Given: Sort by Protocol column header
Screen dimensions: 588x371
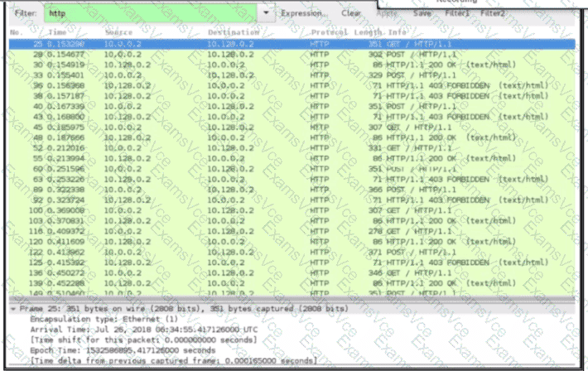Looking at the screenshot, I should tap(330, 31).
